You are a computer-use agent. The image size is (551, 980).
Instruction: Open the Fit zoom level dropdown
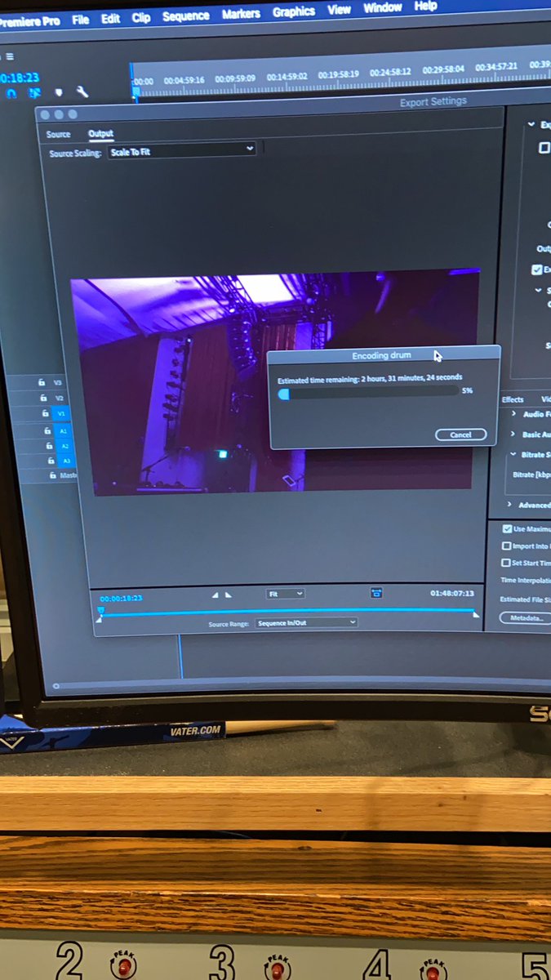pos(286,594)
